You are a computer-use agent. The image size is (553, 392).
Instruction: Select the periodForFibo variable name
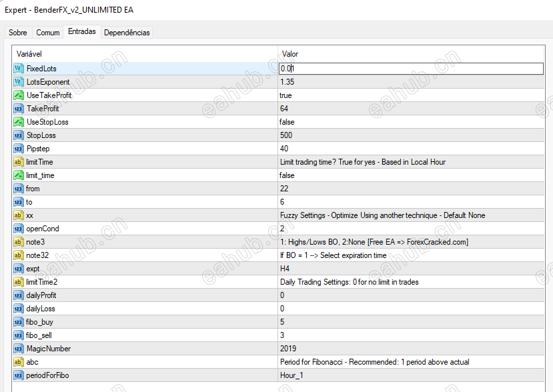coord(47,375)
